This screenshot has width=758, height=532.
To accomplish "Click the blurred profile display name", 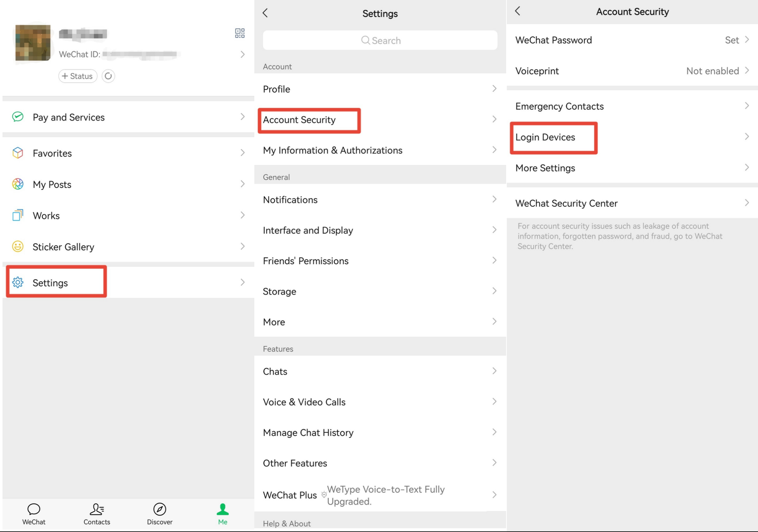I will [x=83, y=34].
